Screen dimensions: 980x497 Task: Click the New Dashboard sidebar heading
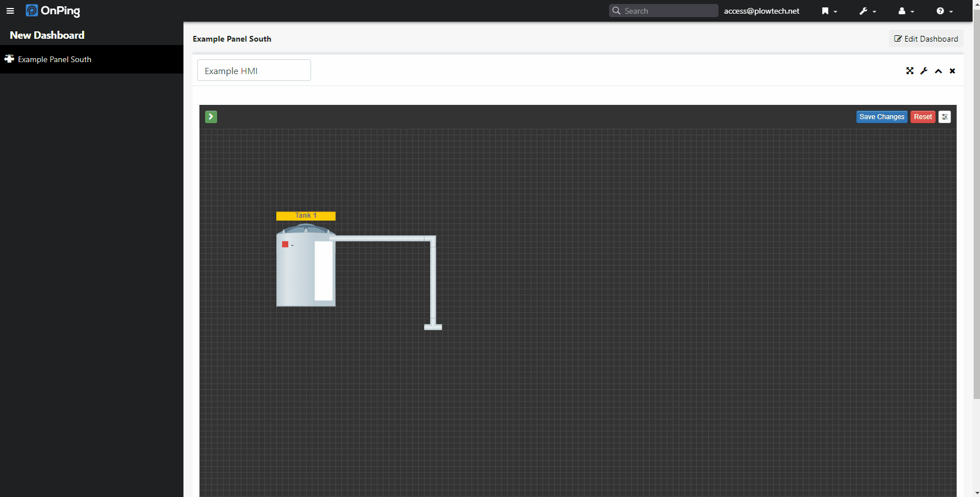pos(47,35)
